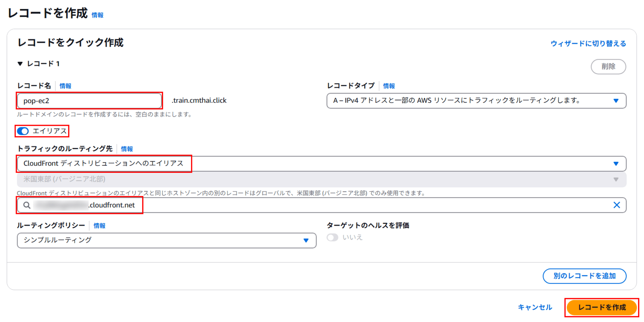Screen dimensions: 644x322
Task: Click 別のレコードを追加 button
Action: coord(584,276)
